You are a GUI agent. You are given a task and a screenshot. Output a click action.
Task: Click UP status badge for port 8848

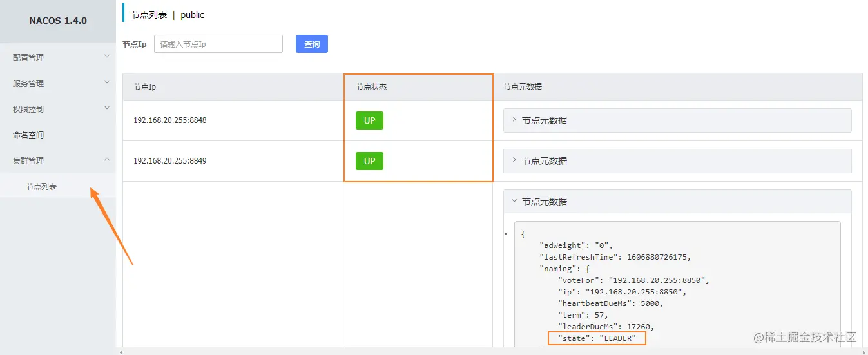369,120
